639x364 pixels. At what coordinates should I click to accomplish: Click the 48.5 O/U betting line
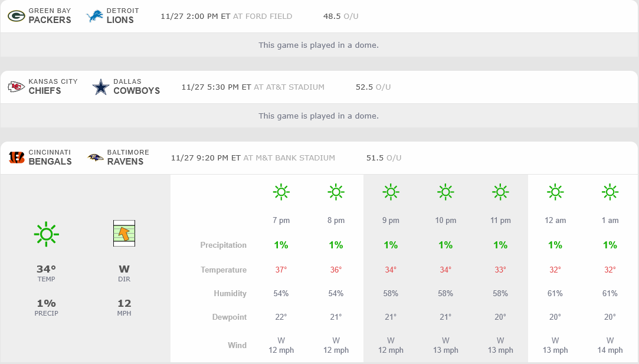coord(340,16)
